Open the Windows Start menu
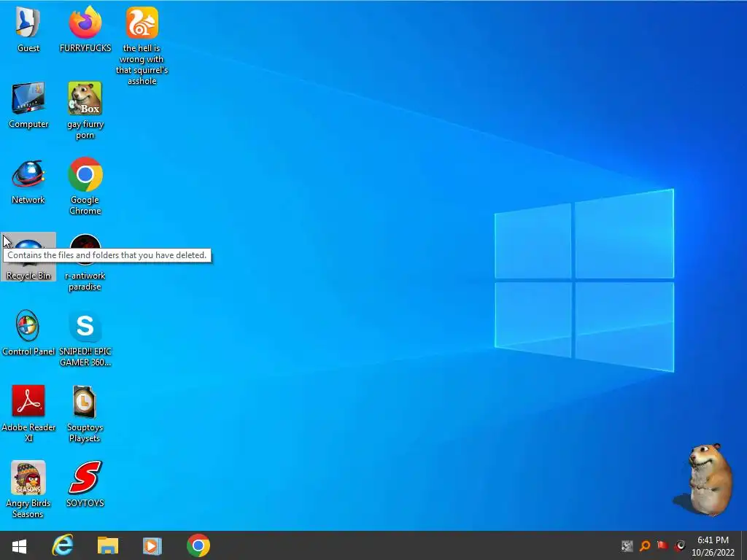The height and width of the screenshot is (560, 747). click(x=19, y=545)
